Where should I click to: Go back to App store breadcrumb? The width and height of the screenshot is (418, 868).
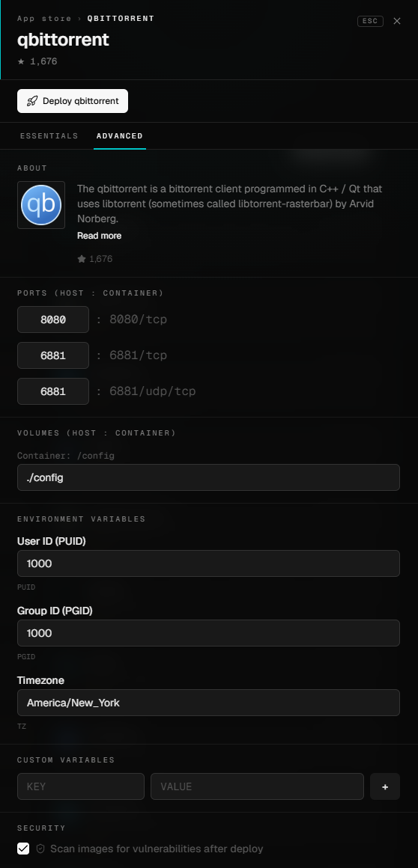click(x=44, y=18)
